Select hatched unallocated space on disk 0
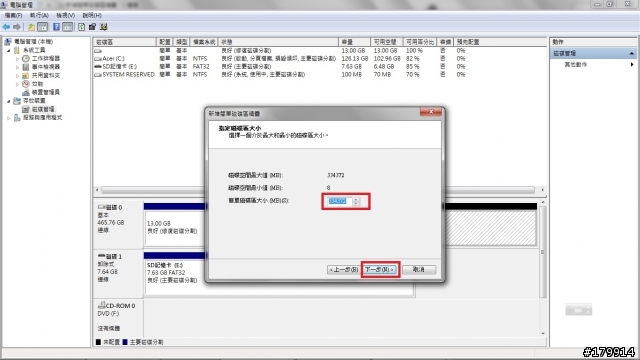 (491, 228)
